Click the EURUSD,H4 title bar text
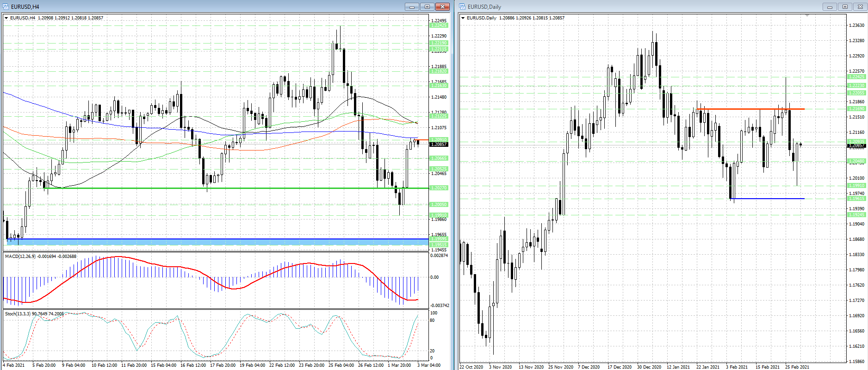This screenshot has height=370, width=868. pos(25,7)
